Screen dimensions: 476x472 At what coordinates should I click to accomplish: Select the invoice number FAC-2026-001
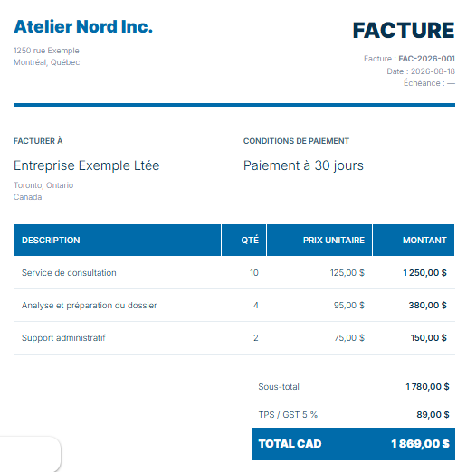tap(426, 59)
